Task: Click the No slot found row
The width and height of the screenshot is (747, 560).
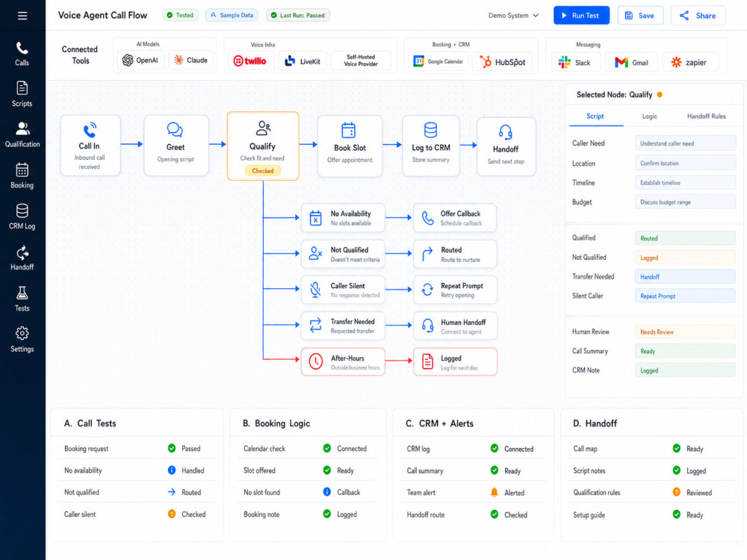Action: pyautogui.click(x=309, y=492)
